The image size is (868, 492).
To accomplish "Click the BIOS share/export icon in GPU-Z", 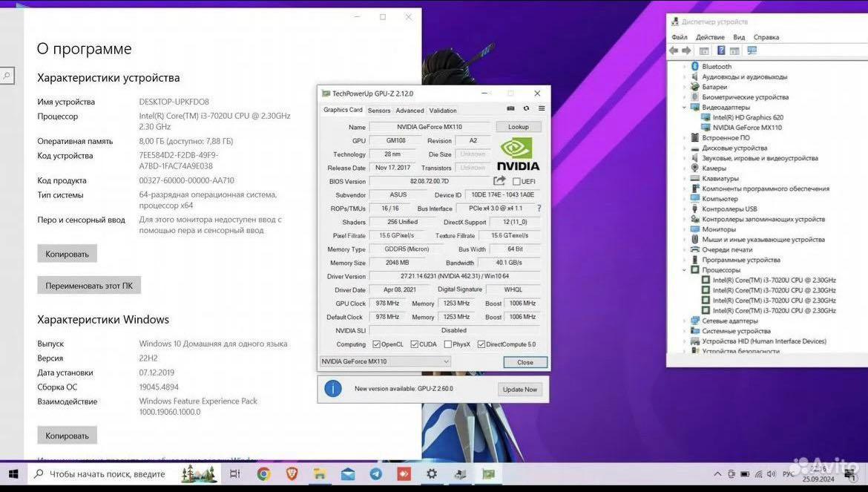I will (x=499, y=181).
